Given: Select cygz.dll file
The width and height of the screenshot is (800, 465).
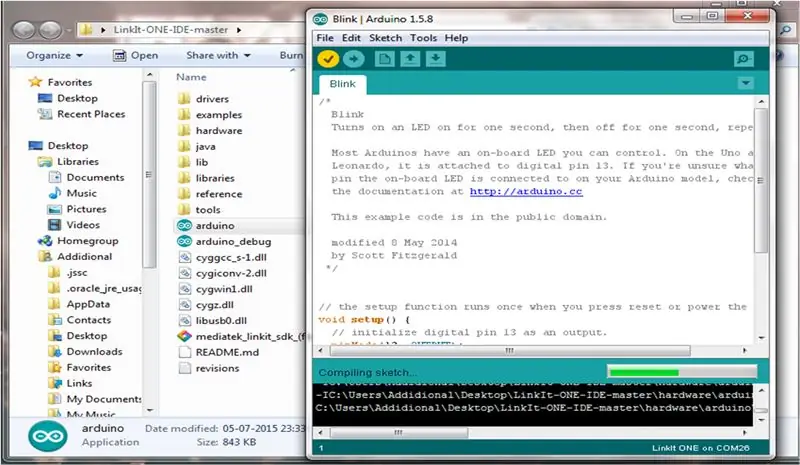Looking at the screenshot, I should point(207,305).
